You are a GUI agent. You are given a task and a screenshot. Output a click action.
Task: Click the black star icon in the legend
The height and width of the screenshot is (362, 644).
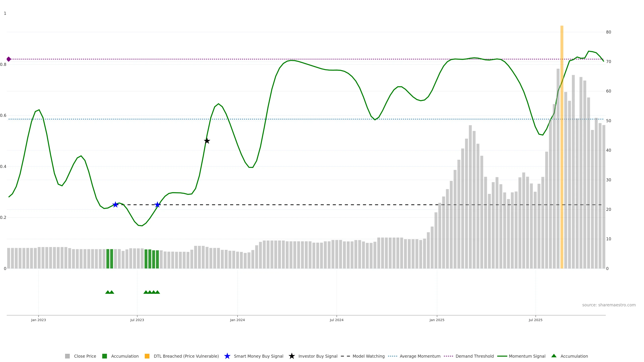291,356
